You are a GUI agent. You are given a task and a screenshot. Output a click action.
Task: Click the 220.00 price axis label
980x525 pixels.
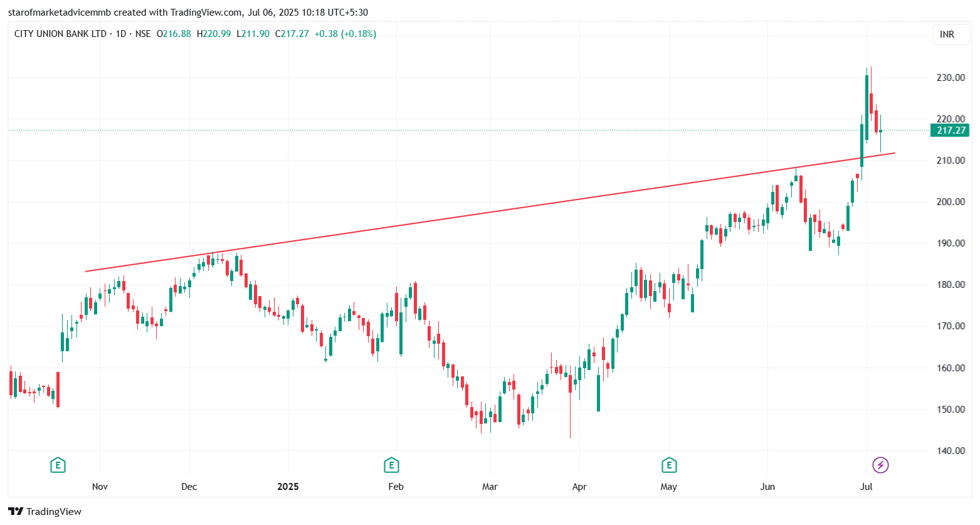pos(951,119)
